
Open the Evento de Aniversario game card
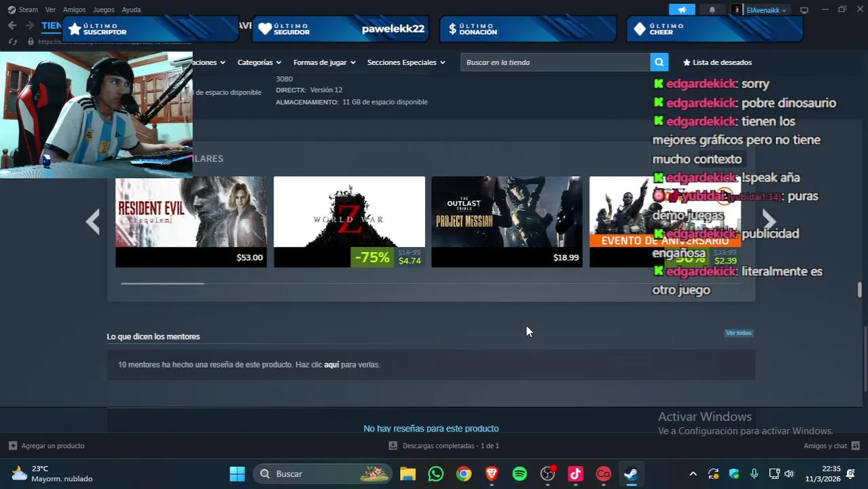click(x=665, y=221)
